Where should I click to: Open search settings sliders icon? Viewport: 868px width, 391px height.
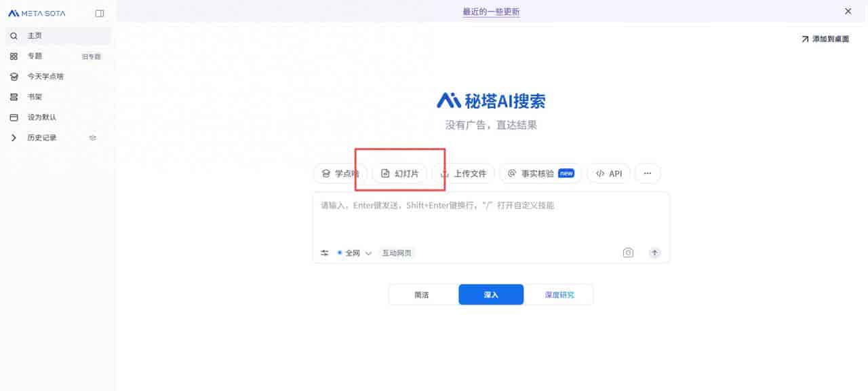325,253
